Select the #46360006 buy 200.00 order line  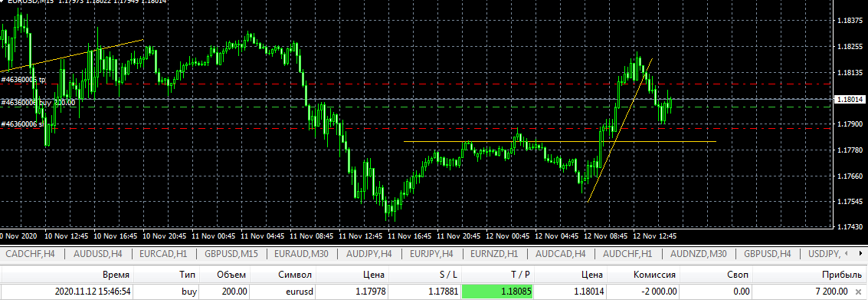pos(38,103)
